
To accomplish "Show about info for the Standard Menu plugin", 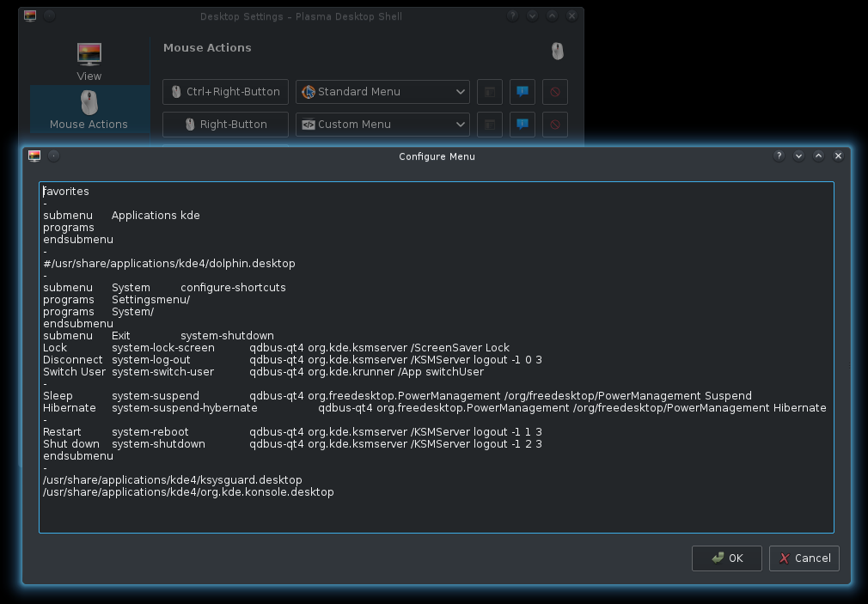I will [x=522, y=92].
